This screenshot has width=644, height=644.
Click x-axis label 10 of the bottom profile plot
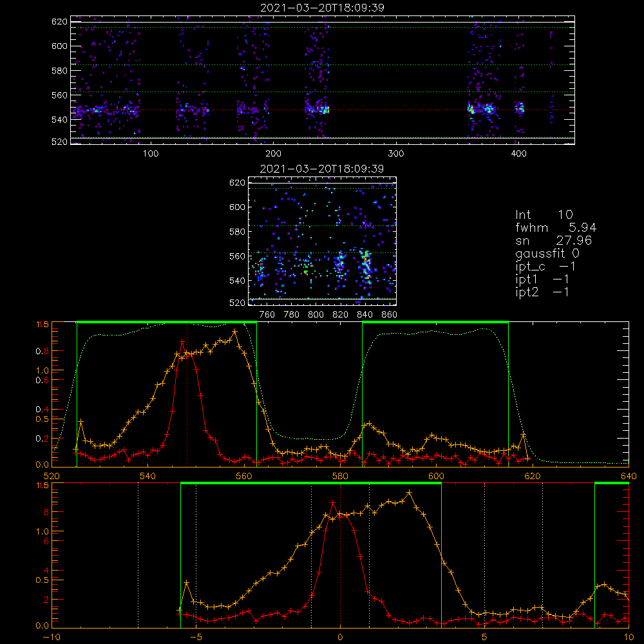pos(629,637)
